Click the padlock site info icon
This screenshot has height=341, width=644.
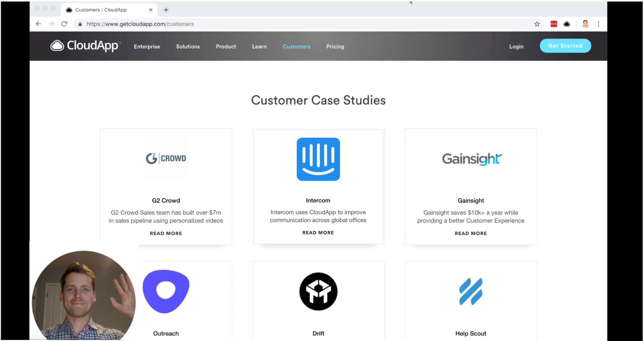[80, 24]
